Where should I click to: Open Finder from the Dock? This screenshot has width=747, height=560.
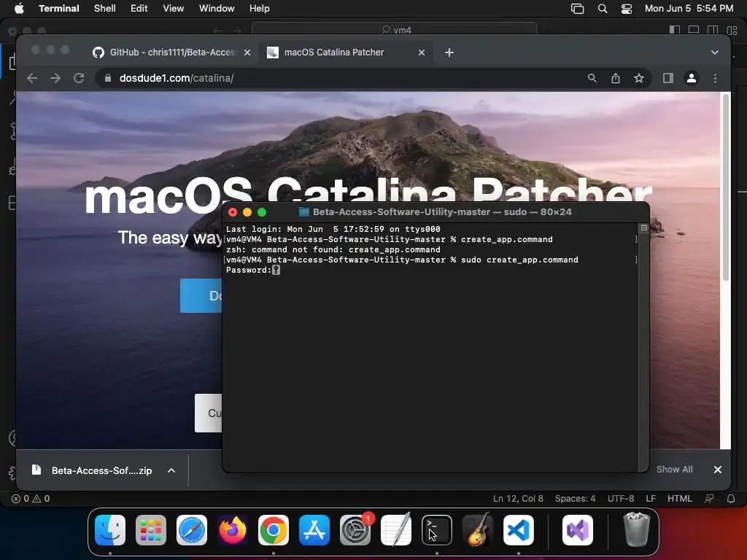(x=110, y=530)
